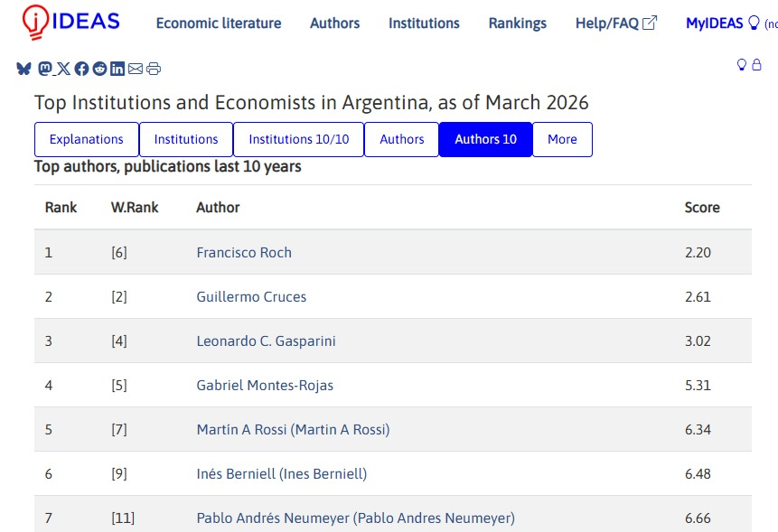Click score 6.48 in Berniell row

tap(698, 473)
